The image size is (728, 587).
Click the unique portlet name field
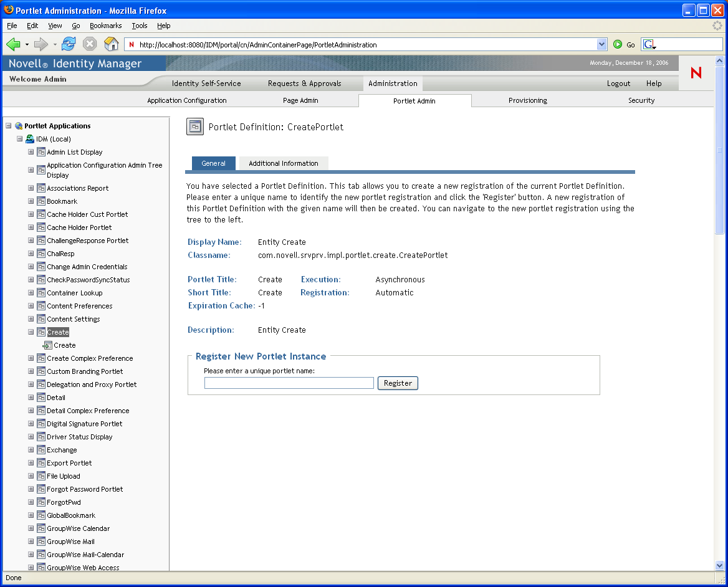click(289, 383)
